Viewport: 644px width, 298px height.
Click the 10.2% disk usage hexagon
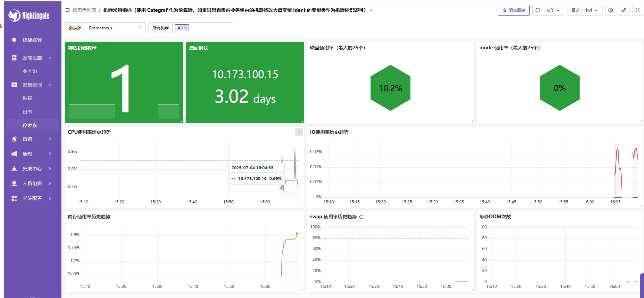390,88
